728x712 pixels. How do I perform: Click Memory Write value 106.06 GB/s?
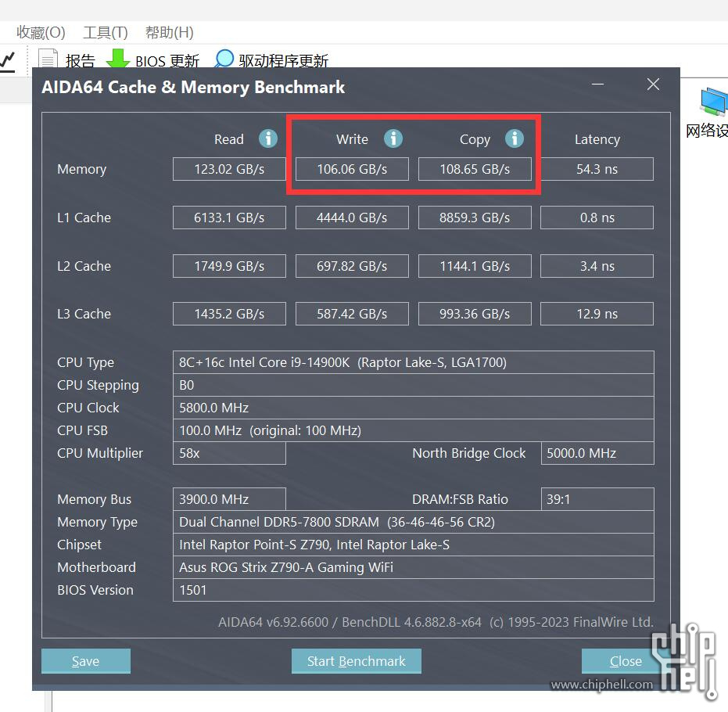(x=352, y=169)
